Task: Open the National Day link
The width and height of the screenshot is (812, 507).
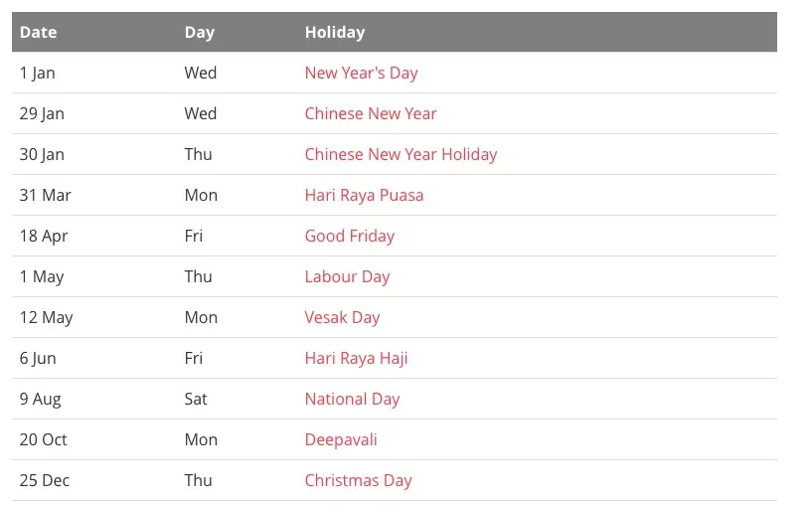Action: [352, 400]
